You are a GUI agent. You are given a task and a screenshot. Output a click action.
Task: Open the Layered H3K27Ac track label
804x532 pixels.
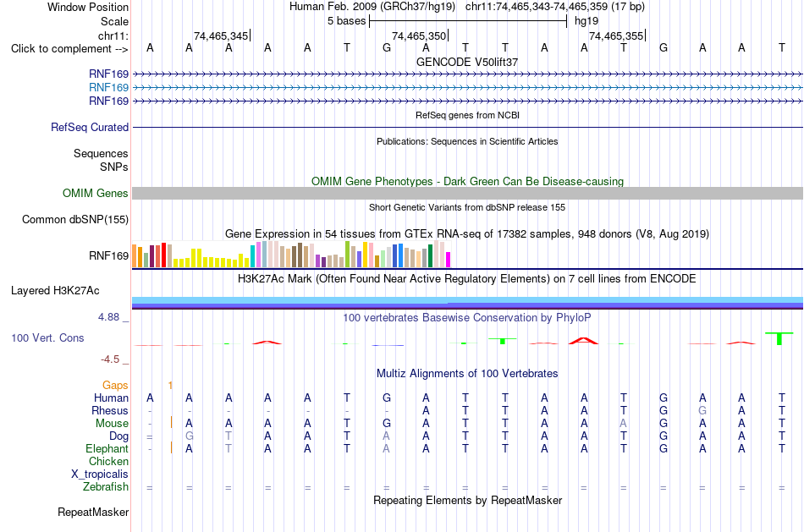pyautogui.click(x=55, y=291)
